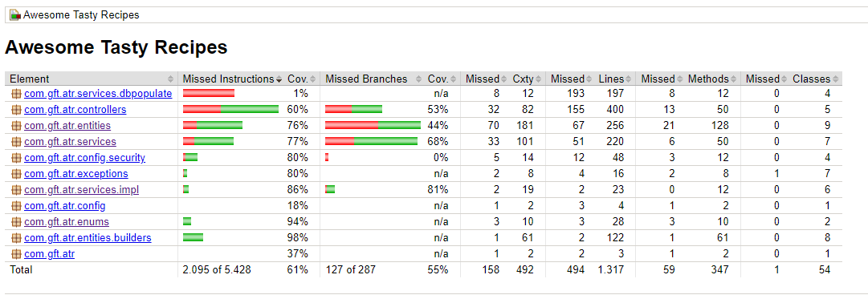This screenshot has height=295, width=868.
Task: Sort table by Element column
Action: click(92, 79)
